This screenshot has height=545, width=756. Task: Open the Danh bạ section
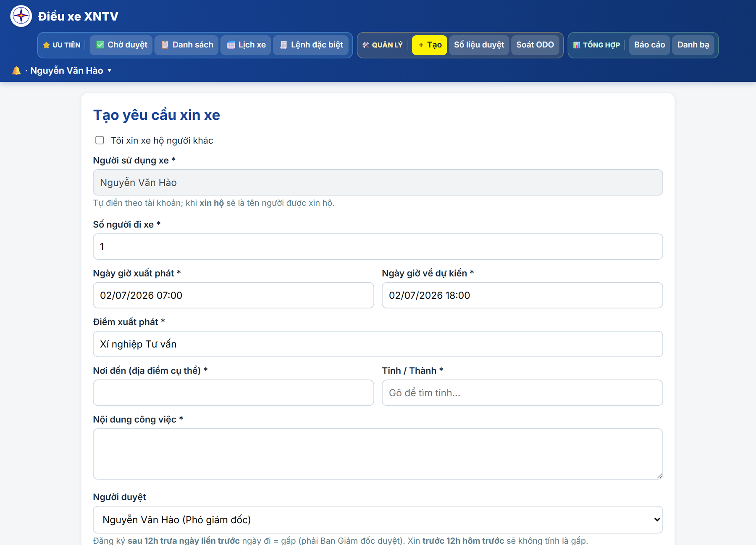[x=693, y=45]
